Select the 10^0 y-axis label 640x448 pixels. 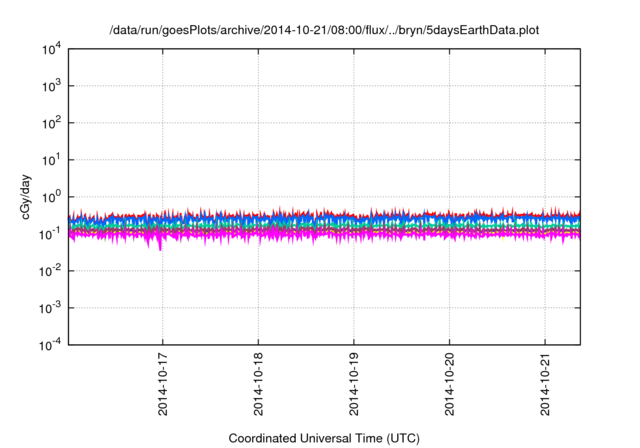[52, 197]
